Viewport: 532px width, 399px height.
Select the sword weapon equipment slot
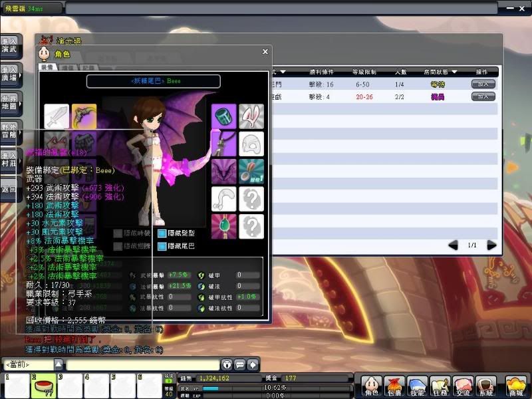[57, 116]
